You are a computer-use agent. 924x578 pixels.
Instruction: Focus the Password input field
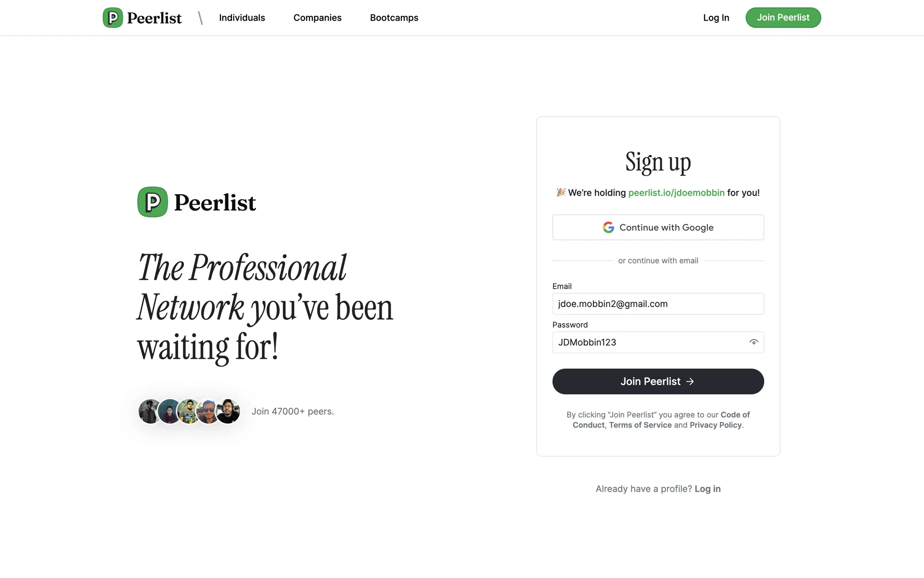tap(650, 342)
